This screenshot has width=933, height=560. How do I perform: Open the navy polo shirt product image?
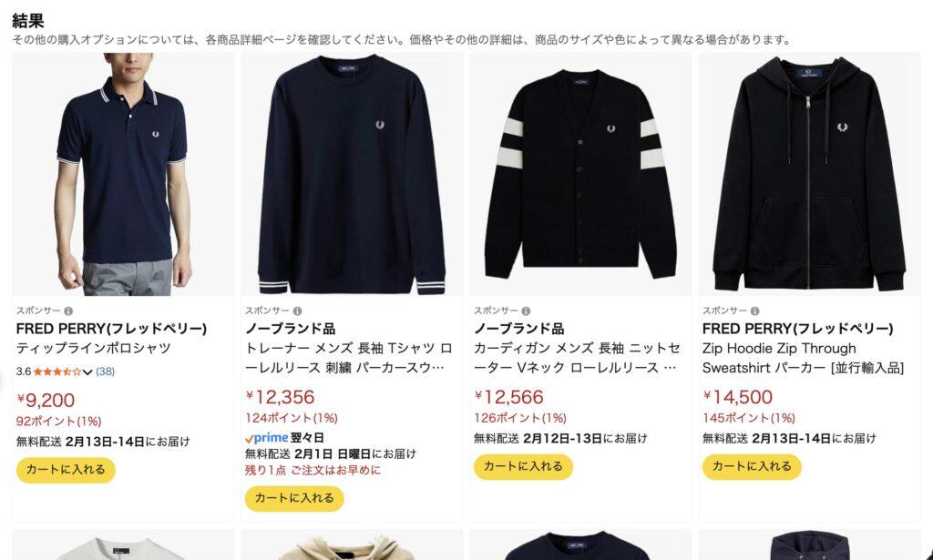click(123, 174)
